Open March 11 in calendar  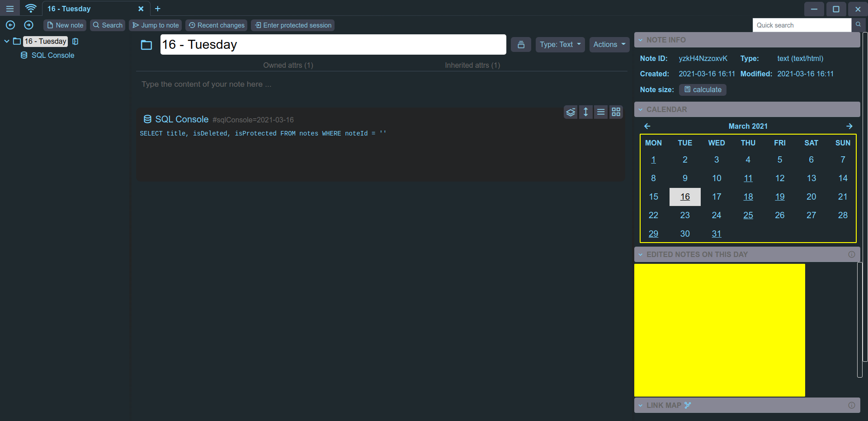pyautogui.click(x=748, y=178)
